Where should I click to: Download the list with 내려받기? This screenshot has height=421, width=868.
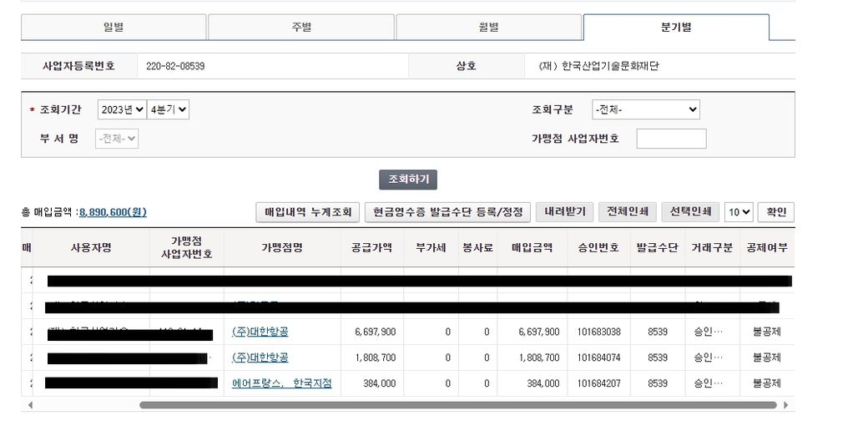(x=564, y=212)
